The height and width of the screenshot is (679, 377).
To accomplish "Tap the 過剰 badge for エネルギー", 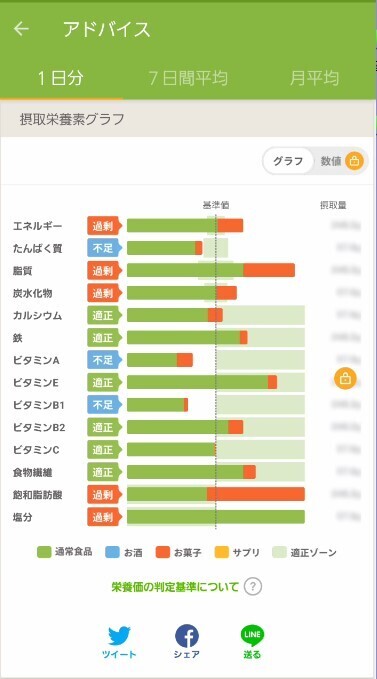I will click(104, 226).
